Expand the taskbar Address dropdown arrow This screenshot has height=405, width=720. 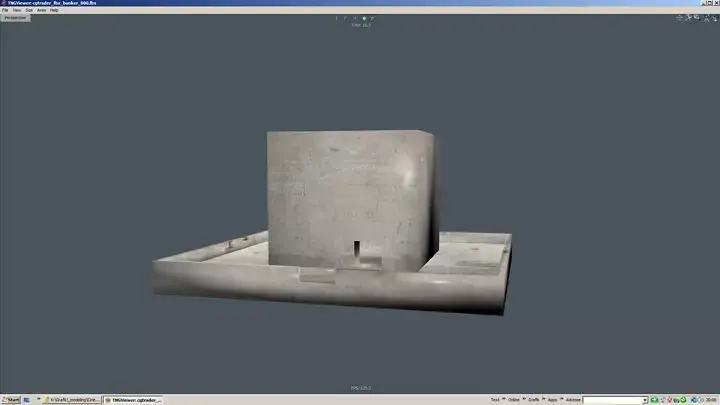[645, 400]
